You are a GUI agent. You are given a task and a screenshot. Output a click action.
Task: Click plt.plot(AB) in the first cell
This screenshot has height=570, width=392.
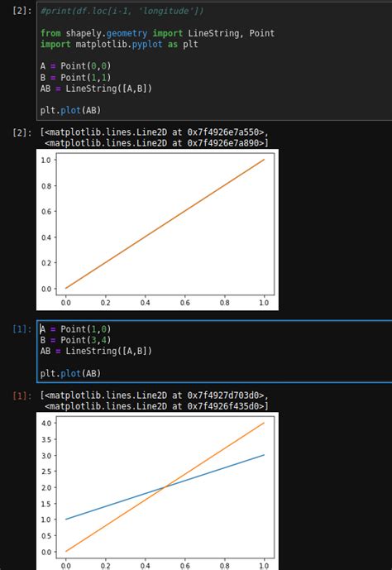70,110
